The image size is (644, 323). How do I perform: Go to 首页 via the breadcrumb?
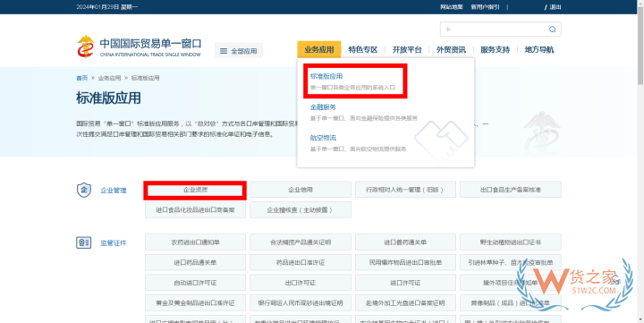click(81, 78)
